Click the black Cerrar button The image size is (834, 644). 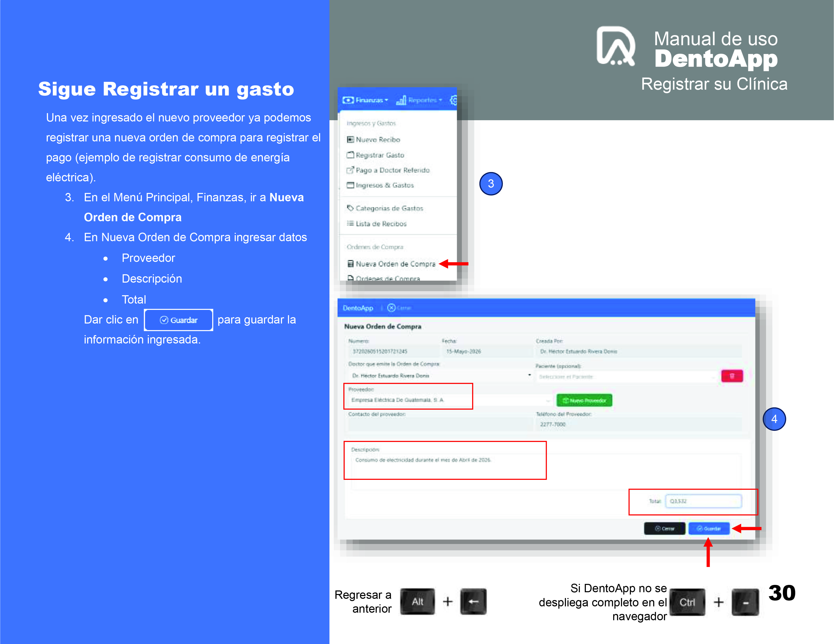[x=664, y=529]
